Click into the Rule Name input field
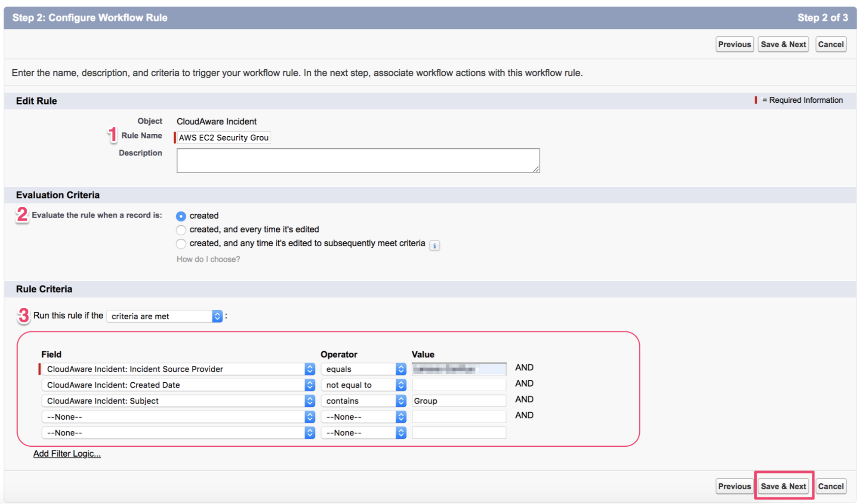860x504 pixels. (223, 138)
